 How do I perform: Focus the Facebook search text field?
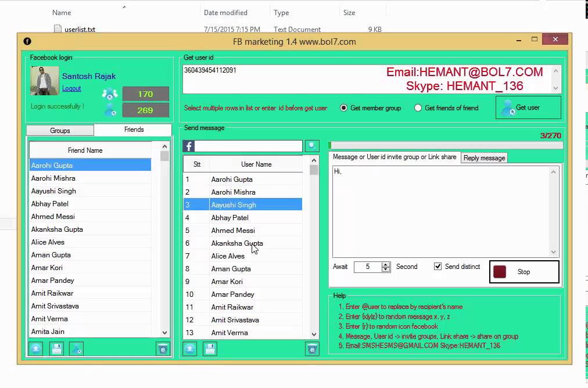[248, 146]
